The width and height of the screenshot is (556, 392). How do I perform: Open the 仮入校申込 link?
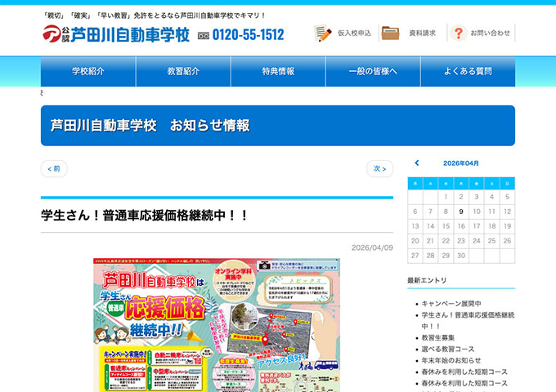click(x=354, y=33)
